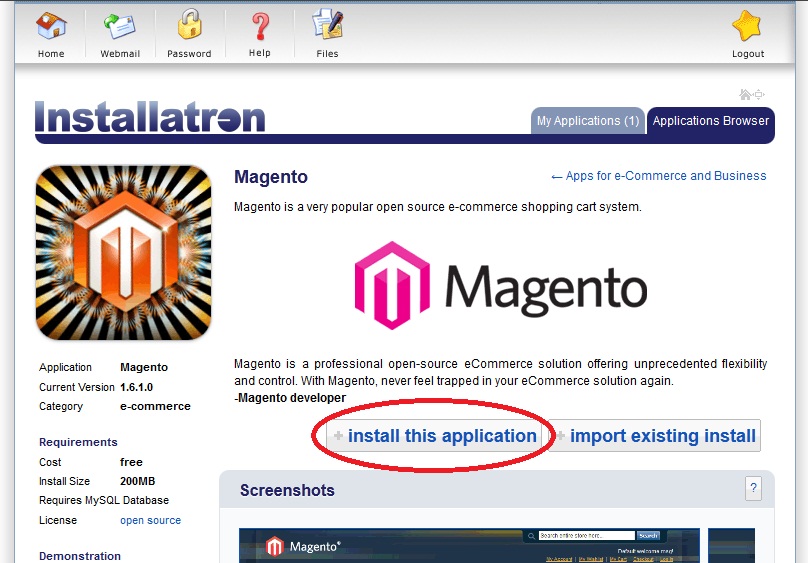This screenshot has height=563, width=808.
Task: Open the first Magento screenshot thumbnail
Action: (469, 545)
